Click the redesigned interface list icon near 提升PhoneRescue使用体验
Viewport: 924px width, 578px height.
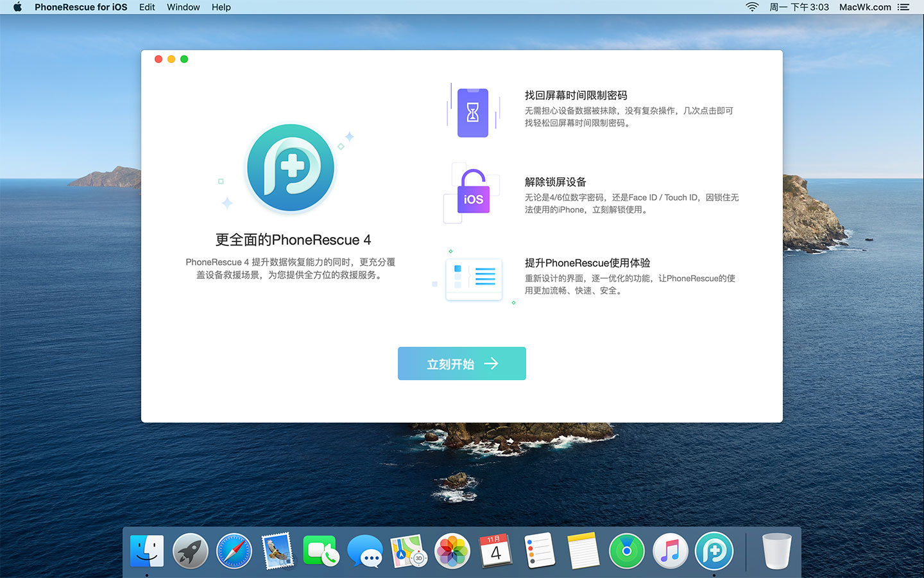coord(474,279)
